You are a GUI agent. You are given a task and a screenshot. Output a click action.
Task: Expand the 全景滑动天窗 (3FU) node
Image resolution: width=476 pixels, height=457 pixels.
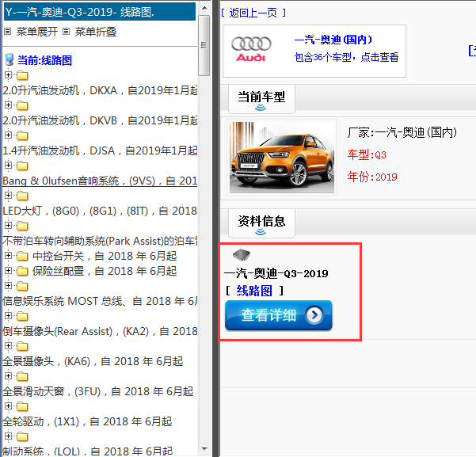pos(8,376)
